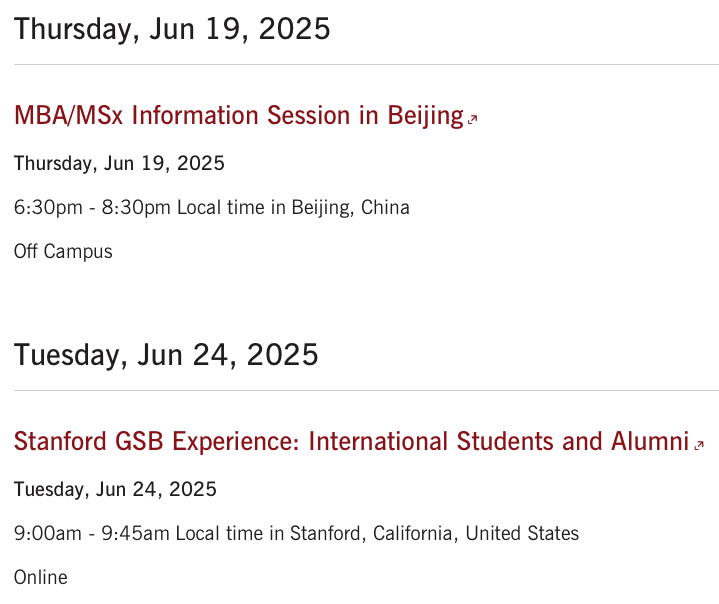This screenshot has height=604, width=719.
Task: Click the 9:45am end time
Action: pos(135,533)
